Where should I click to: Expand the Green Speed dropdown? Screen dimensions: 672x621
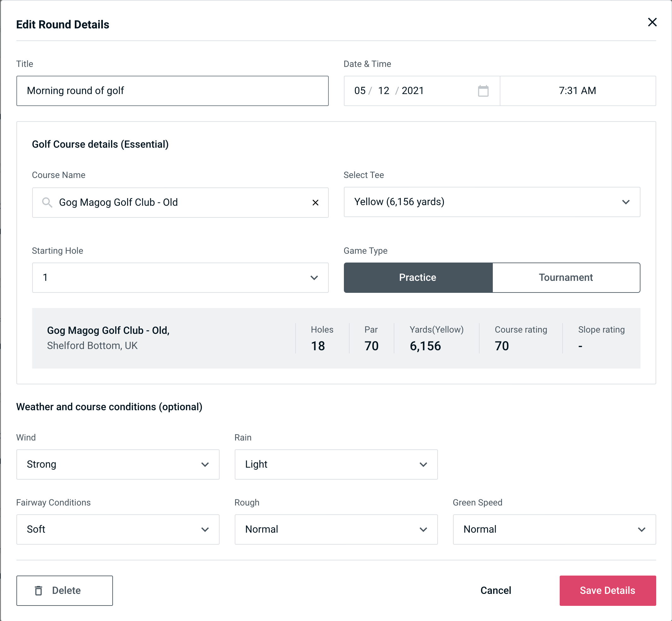(554, 529)
